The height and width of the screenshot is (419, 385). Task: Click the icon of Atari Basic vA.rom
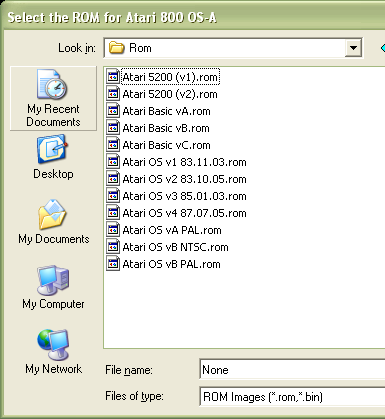click(113, 111)
